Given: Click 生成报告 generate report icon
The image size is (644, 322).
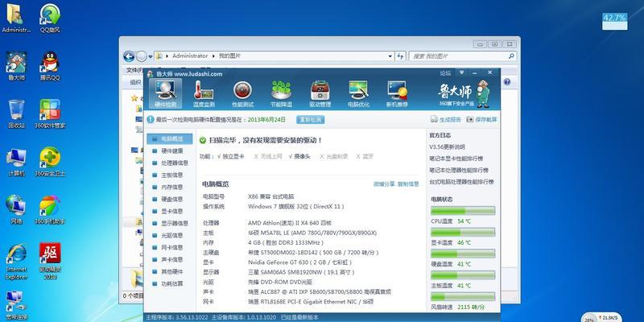Looking at the screenshot, I should tap(446, 119).
